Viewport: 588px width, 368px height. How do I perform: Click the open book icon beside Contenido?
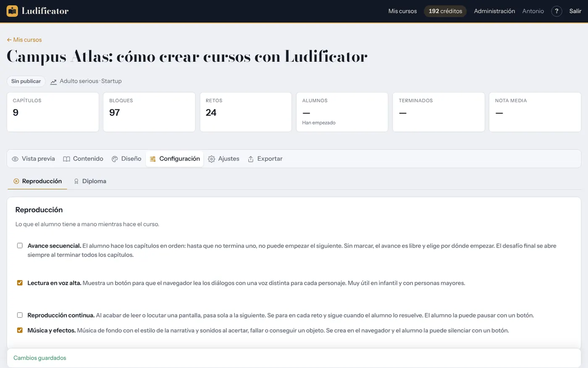66,159
